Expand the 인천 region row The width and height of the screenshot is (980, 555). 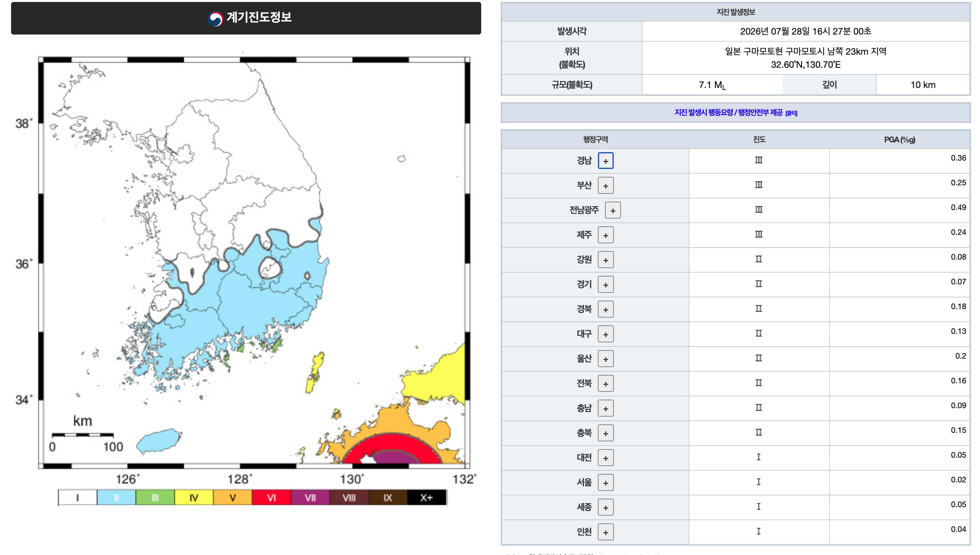pyautogui.click(x=605, y=533)
